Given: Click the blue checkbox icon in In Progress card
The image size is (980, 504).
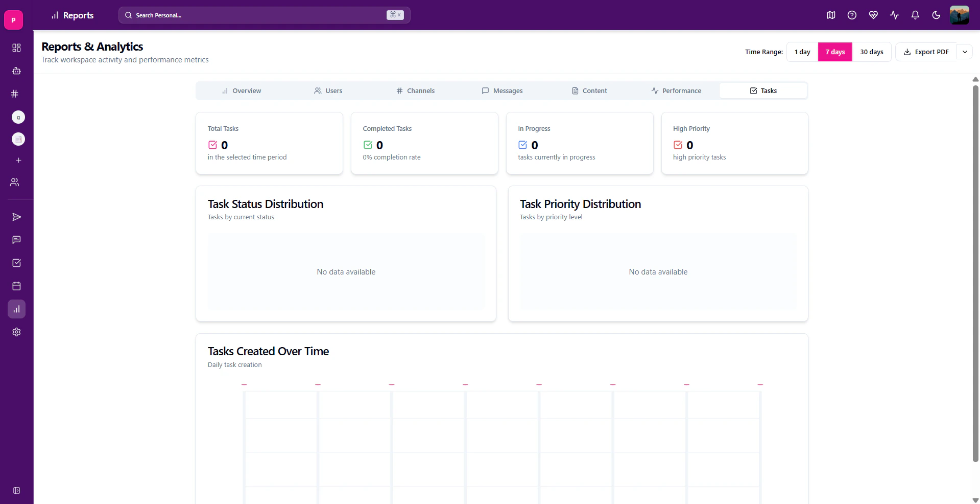Looking at the screenshot, I should pyautogui.click(x=523, y=145).
